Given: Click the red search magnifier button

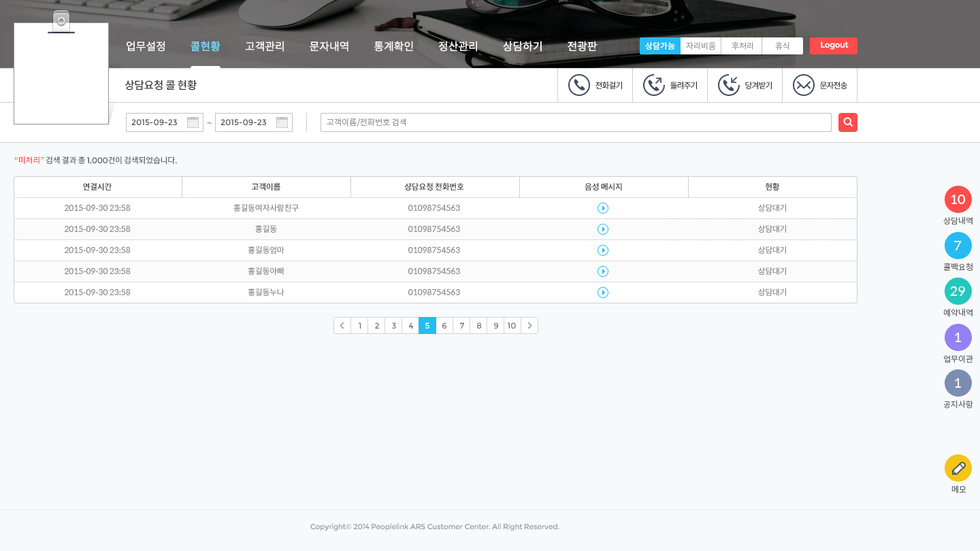Looking at the screenshot, I should point(847,122).
